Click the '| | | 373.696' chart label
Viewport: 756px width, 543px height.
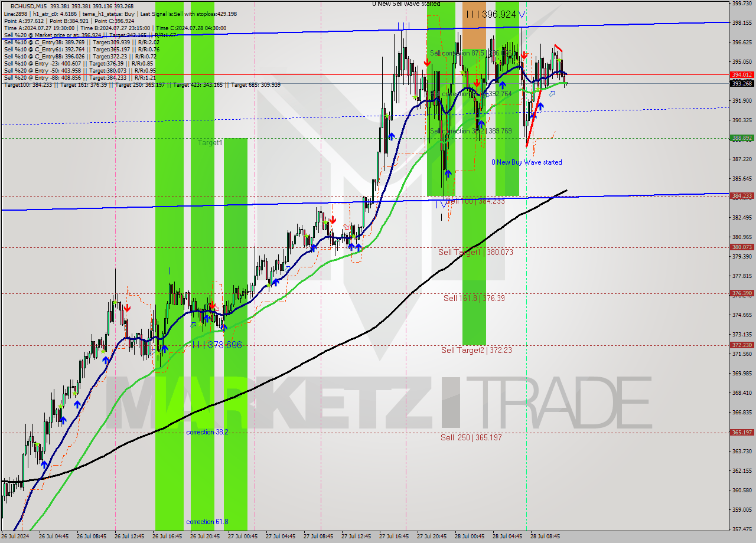point(217,345)
